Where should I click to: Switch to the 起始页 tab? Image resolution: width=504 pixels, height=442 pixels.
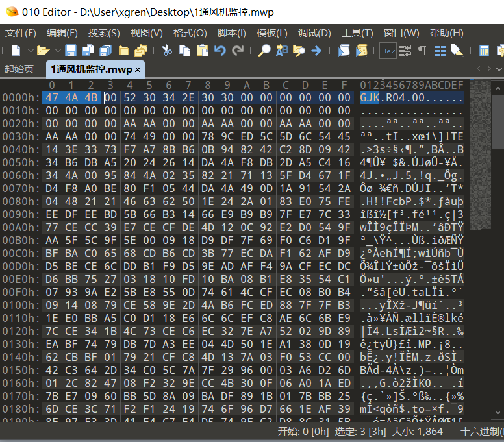[x=19, y=69]
